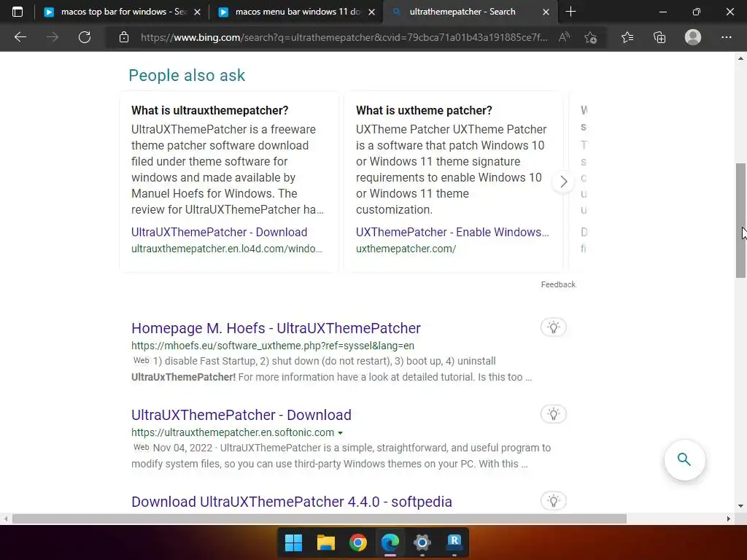
Task: Click the mhoefs.eu URL text
Action: coord(273,346)
